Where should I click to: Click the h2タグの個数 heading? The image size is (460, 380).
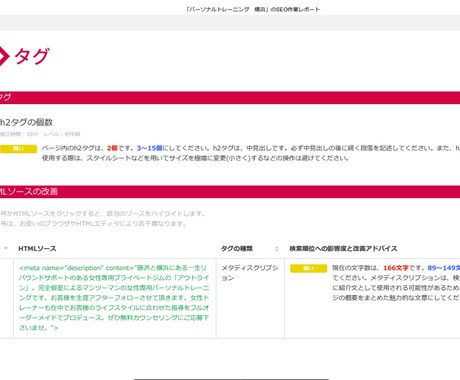[x=26, y=122]
